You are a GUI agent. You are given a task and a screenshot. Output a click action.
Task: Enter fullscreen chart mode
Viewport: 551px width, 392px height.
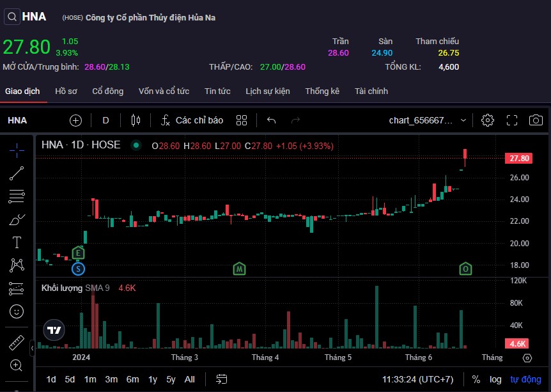coord(511,120)
